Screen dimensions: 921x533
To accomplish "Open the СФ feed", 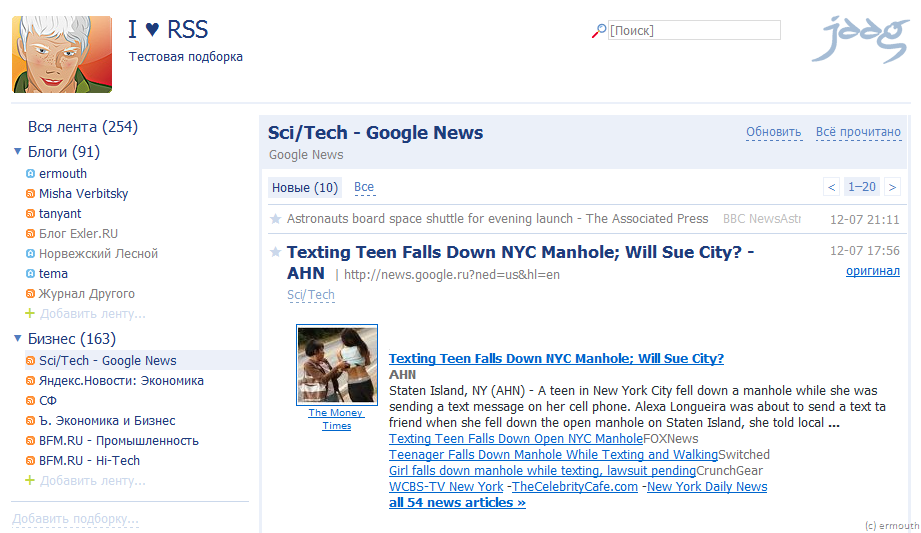I will pos(48,400).
